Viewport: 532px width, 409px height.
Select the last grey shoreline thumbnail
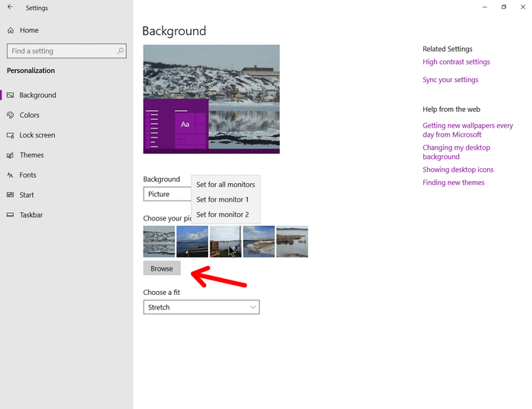tap(292, 241)
